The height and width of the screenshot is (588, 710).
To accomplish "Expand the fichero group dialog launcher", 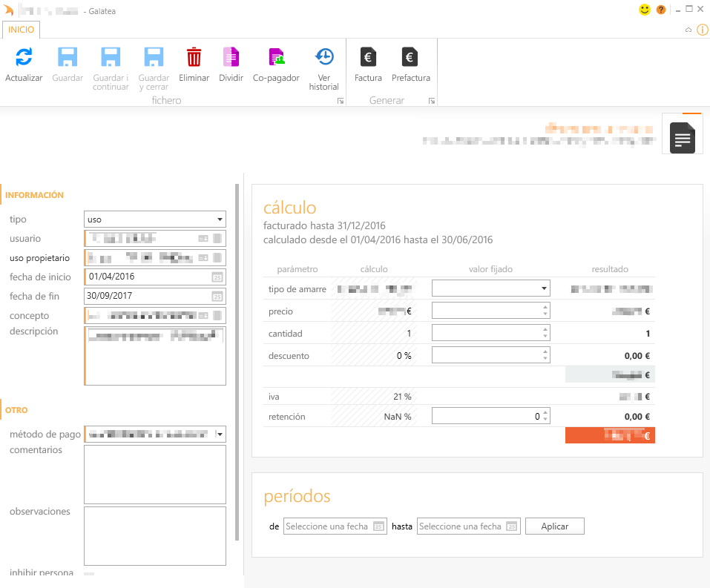I will click(x=340, y=101).
